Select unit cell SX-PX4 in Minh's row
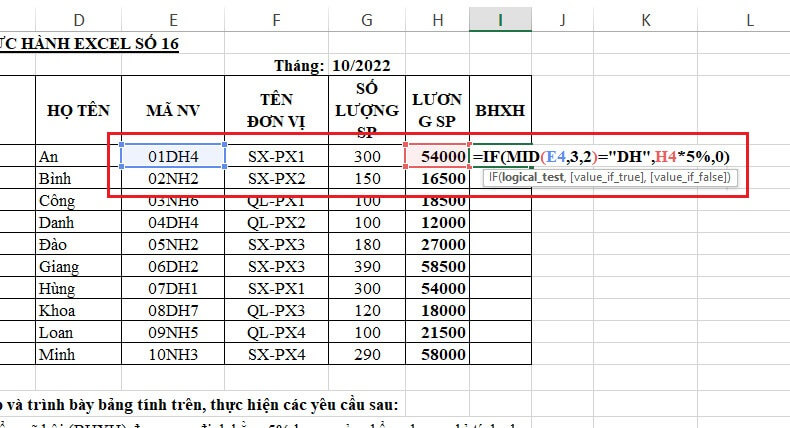The height and width of the screenshot is (428, 790). 277,354
